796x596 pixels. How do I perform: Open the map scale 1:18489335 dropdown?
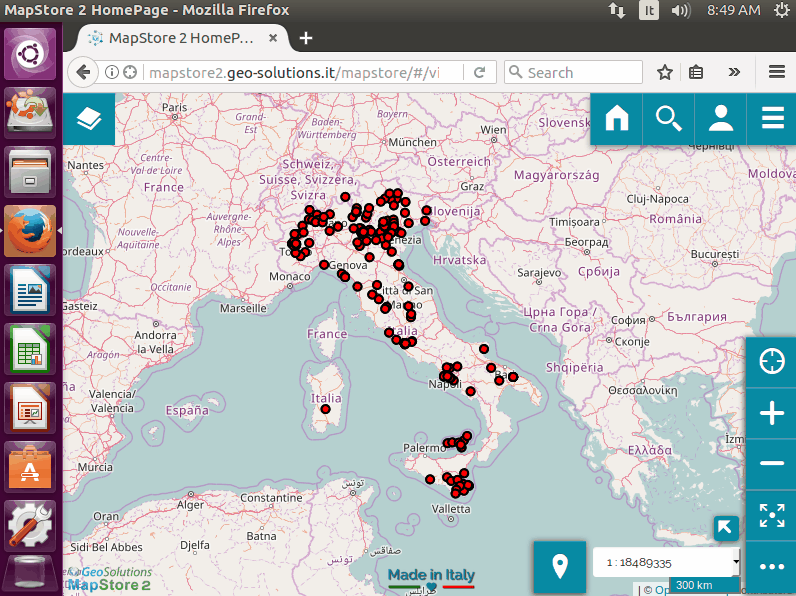tap(666, 562)
